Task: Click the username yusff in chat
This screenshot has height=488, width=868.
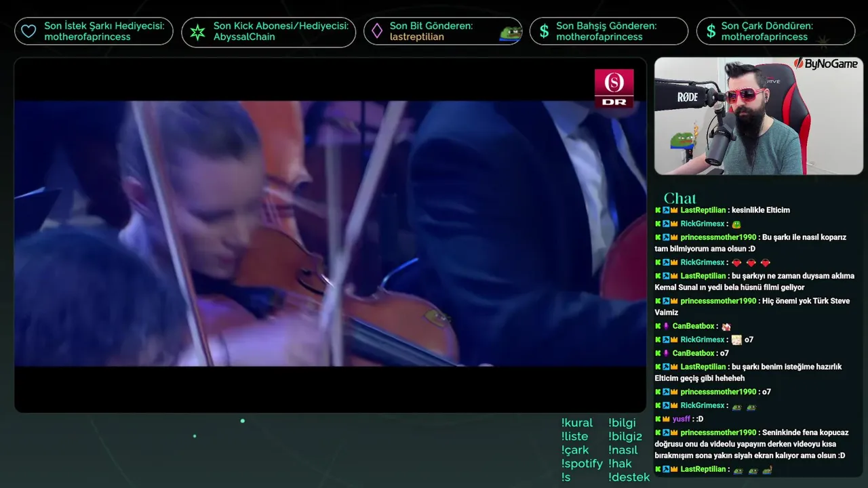Action: click(682, 419)
